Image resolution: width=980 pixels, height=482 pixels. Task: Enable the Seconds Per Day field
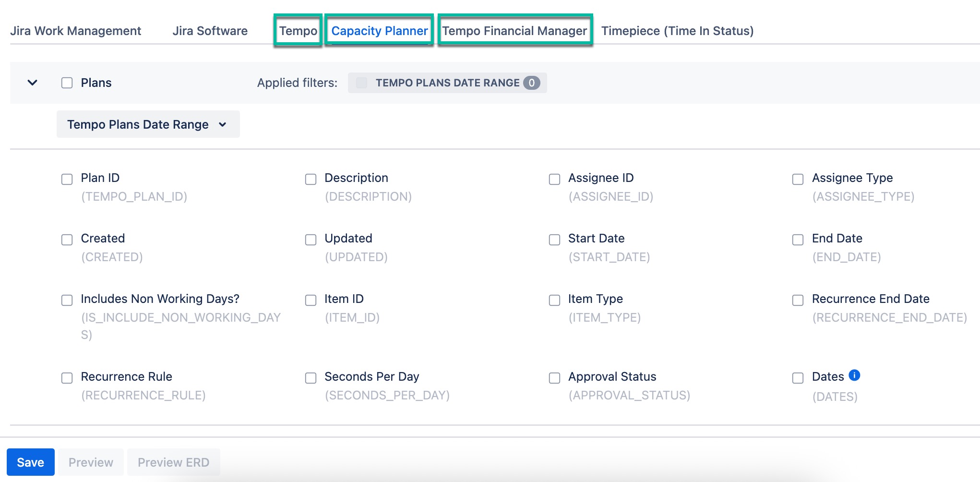311,378
